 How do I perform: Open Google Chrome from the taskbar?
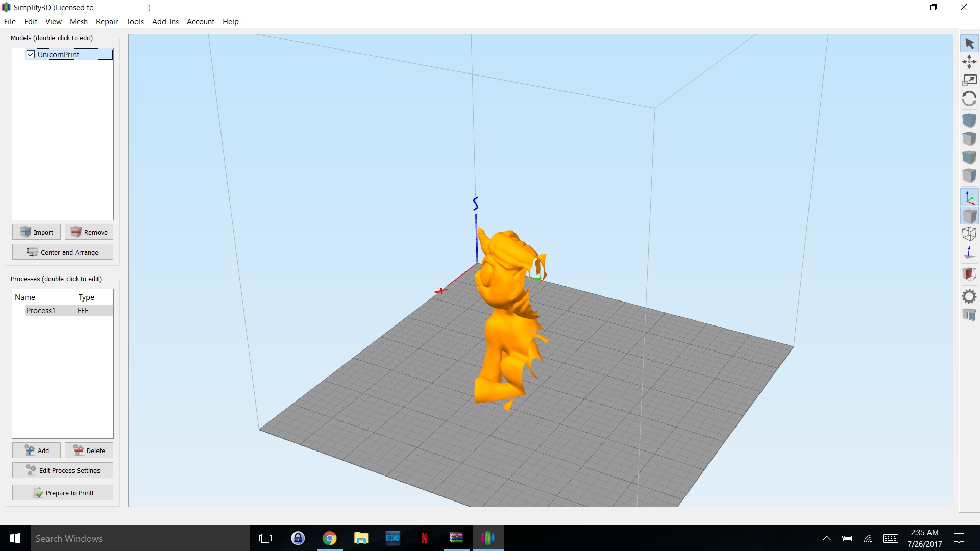coord(330,538)
